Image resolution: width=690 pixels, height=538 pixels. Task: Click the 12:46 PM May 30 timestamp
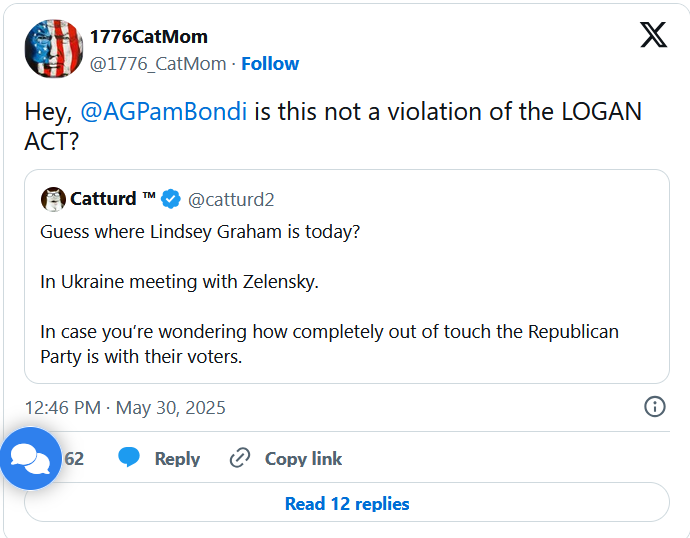125,407
